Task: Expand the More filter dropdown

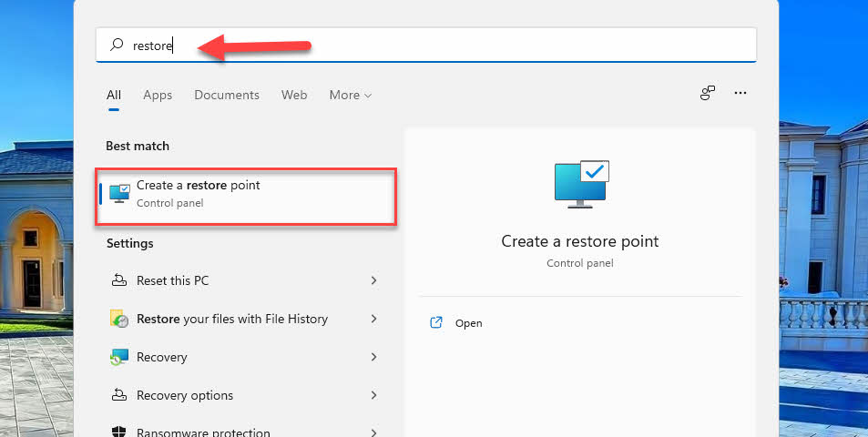Action: (351, 96)
